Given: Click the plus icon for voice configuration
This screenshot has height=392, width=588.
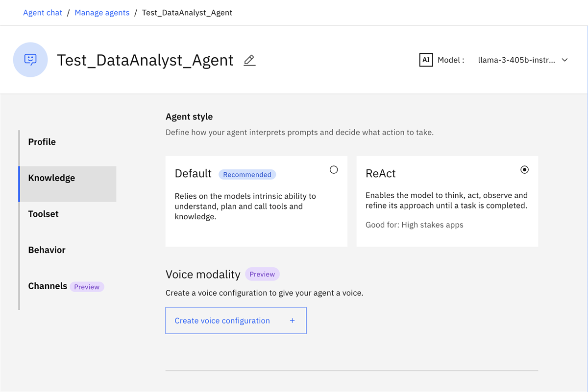Looking at the screenshot, I should [x=292, y=321].
